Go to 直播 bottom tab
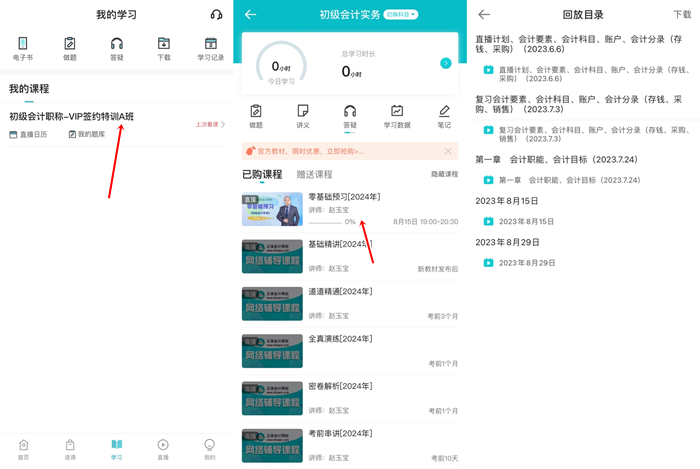This screenshot has height=469, width=700. point(163,449)
